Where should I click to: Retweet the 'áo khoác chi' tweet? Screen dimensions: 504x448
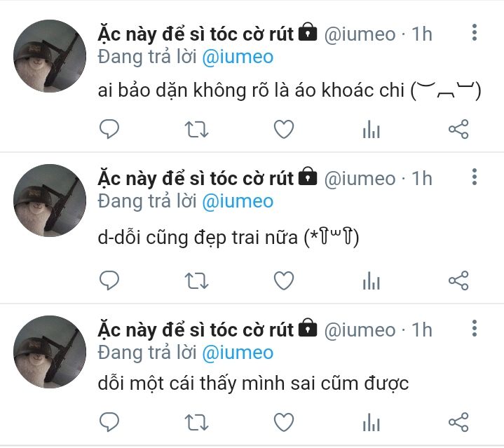coord(196,130)
